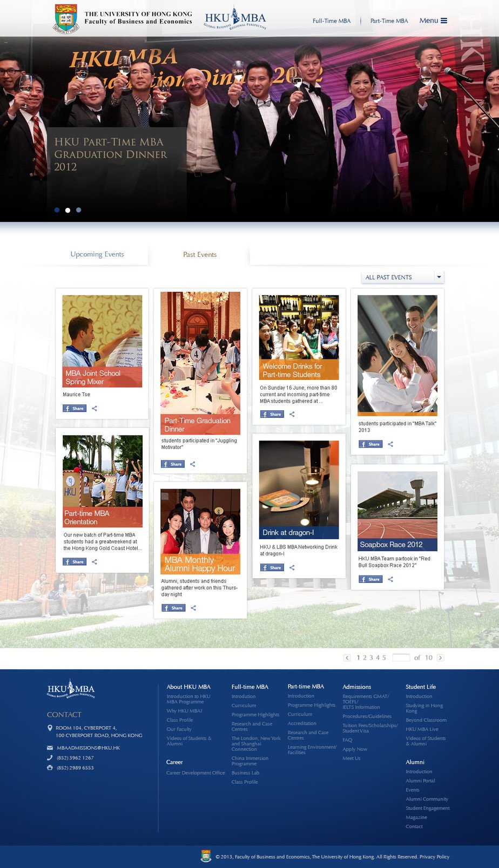Click share icon under Soapbox Race 2012
The image size is (499, 868).
390,579
